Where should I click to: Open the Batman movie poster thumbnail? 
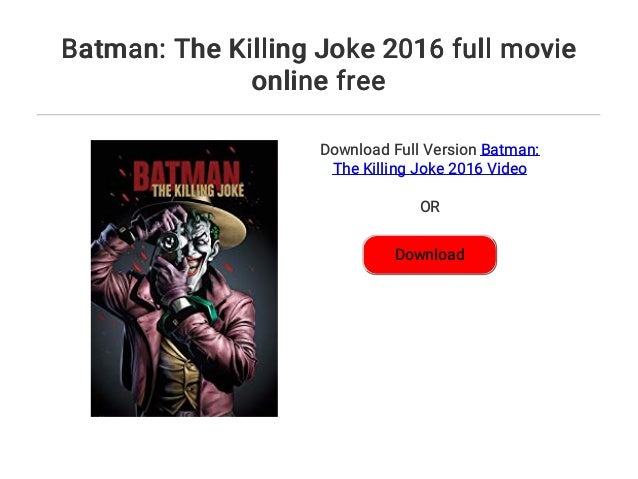pyautogui.click(x=184, y=278)
